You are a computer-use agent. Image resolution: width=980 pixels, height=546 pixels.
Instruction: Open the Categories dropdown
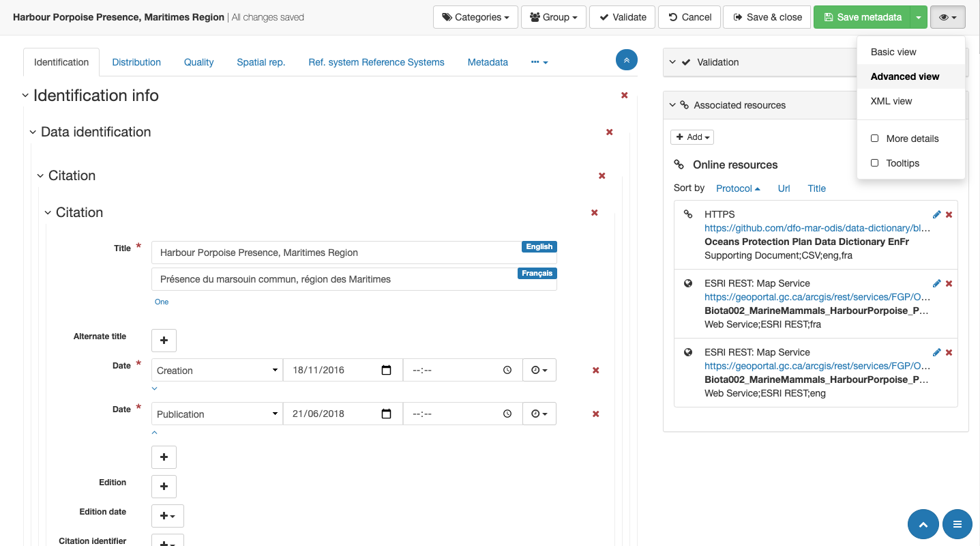[x=475, y=17]
